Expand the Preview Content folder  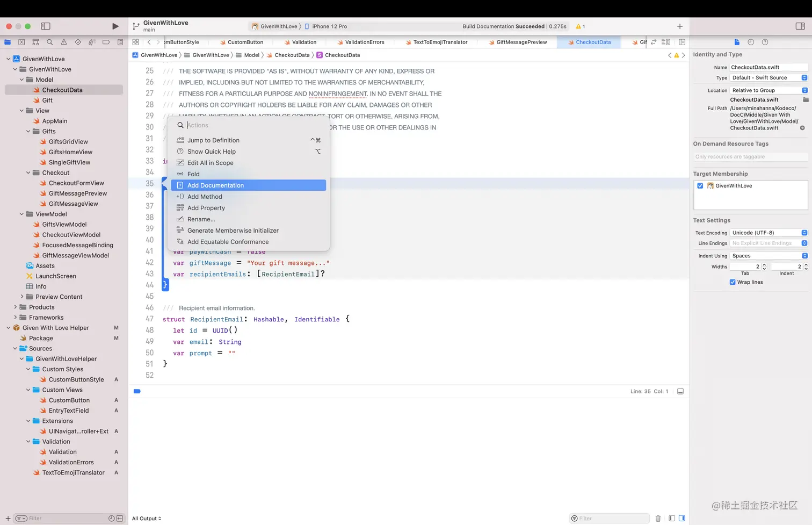22,297
